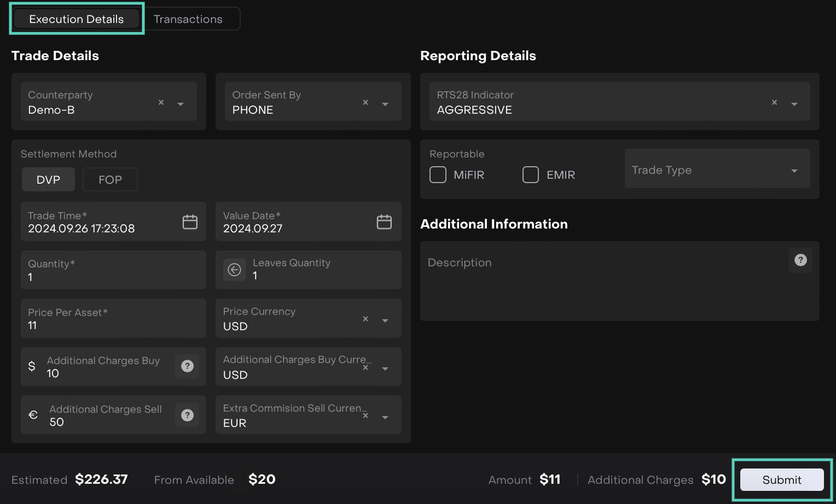Click the Leaves Quantity back-arrow icon
This screenshot has height=504, width=836.
click(x=234, y=270)
